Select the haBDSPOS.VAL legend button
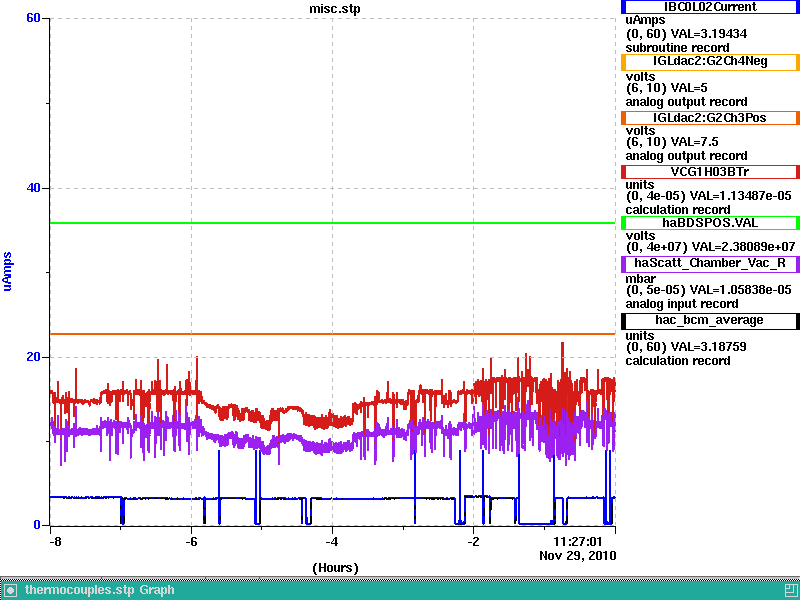This screenshot has height=600, width=800. (x=710, y=223)
